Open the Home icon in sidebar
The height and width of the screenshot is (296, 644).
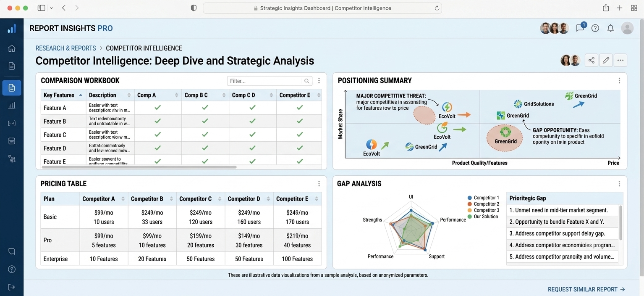point(12,48)
